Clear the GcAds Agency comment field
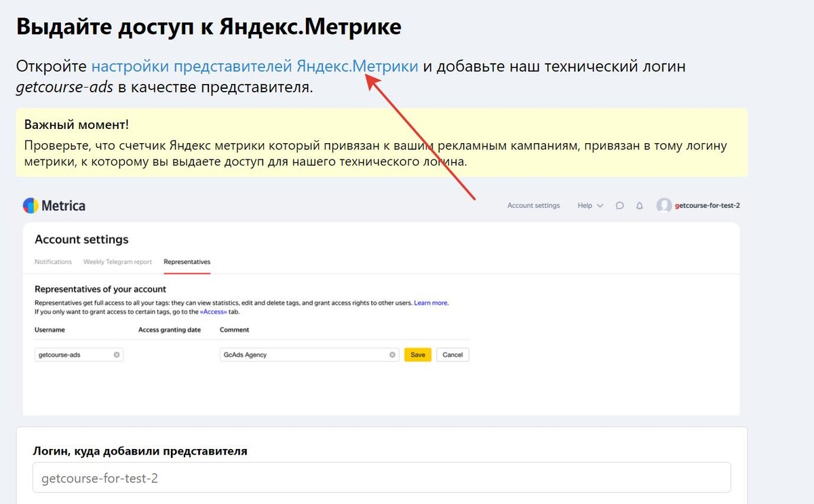814x504 pixels. pyautogui.click(x=392, y=355)
